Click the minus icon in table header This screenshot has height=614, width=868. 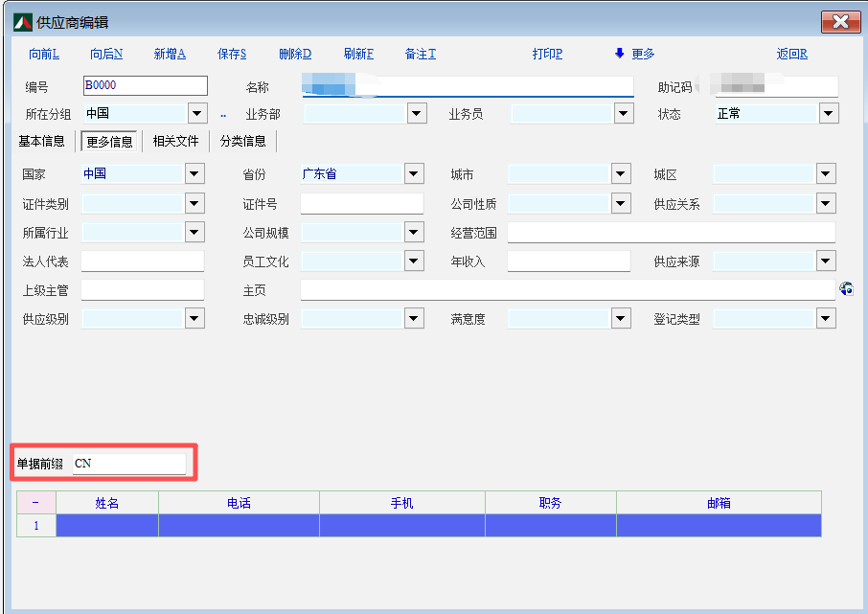[36, 503]
